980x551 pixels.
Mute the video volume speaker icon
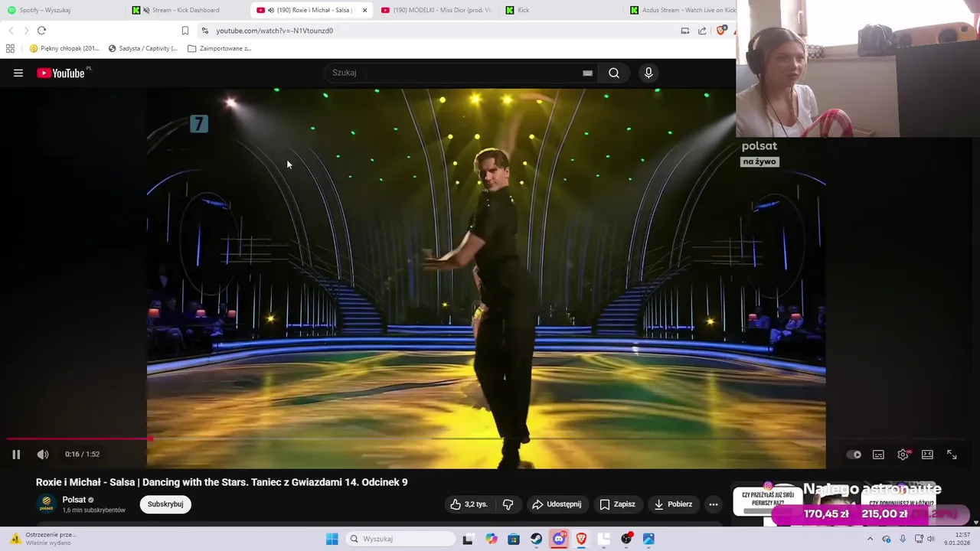click(43, 454)
